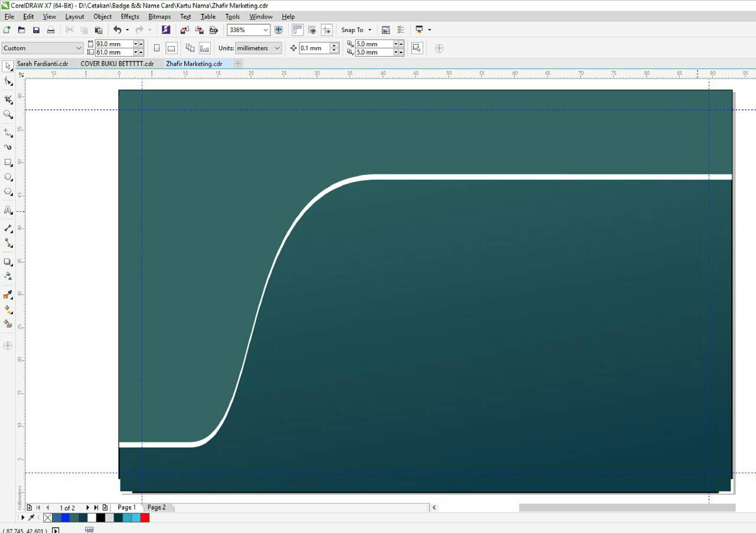This screenshot has width=756, height=533.
Task: Pick the red swatch in the palette
Action: [145, 518]
